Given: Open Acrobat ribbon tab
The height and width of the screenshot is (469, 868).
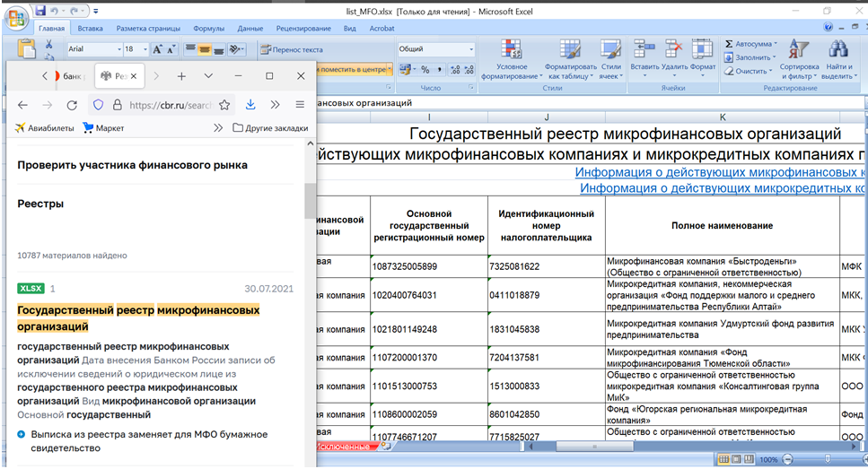Looking at the screenshot, I should coord(382,28).
